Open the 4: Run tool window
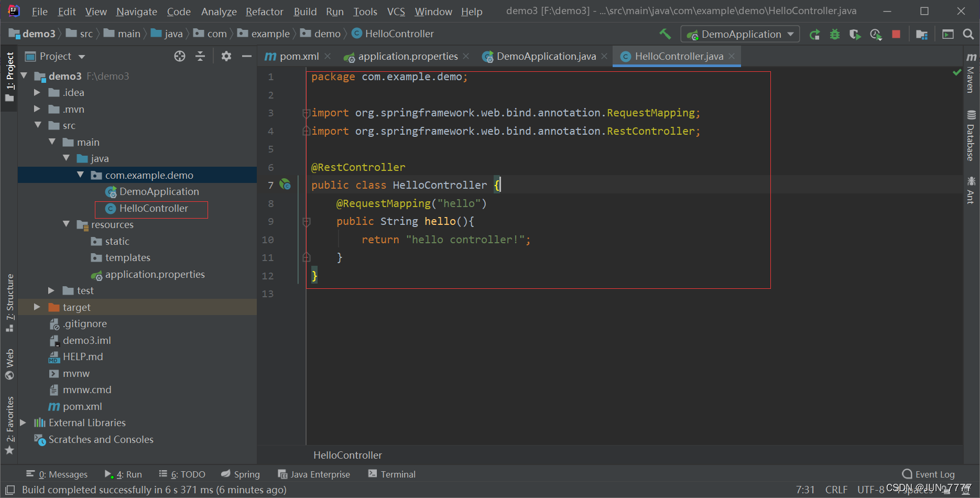The image size is (980, 498). pyautogui.click(x=124, y=474)
